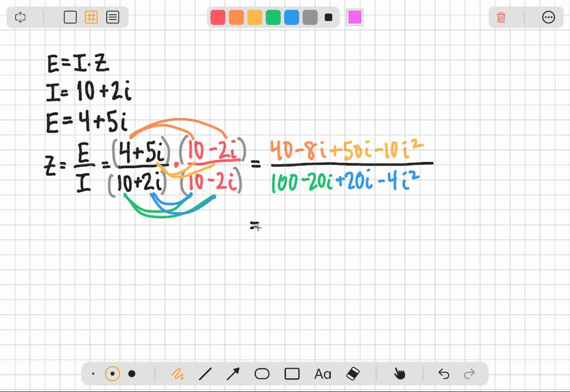Select the ellipse shape tool
Image resolution: width=570 pixels, height=392 pixels.
[x=262, y=374]
